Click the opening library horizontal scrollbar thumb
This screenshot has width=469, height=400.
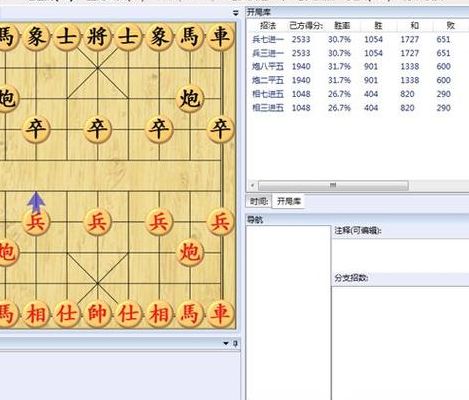333,185
